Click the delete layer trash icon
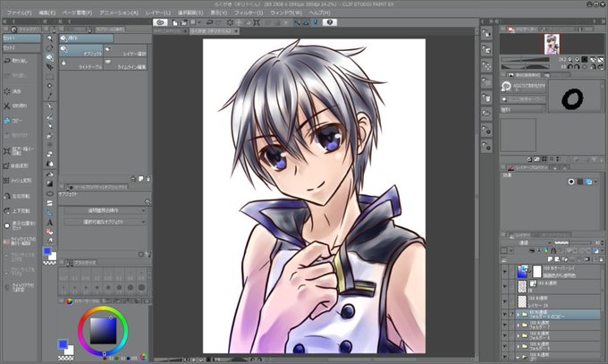Screen dimensions: 608x364 pos(602,258)
